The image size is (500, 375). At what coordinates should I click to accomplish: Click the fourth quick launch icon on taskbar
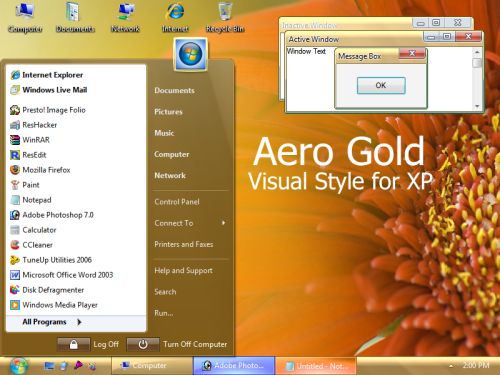pos(92,366)
